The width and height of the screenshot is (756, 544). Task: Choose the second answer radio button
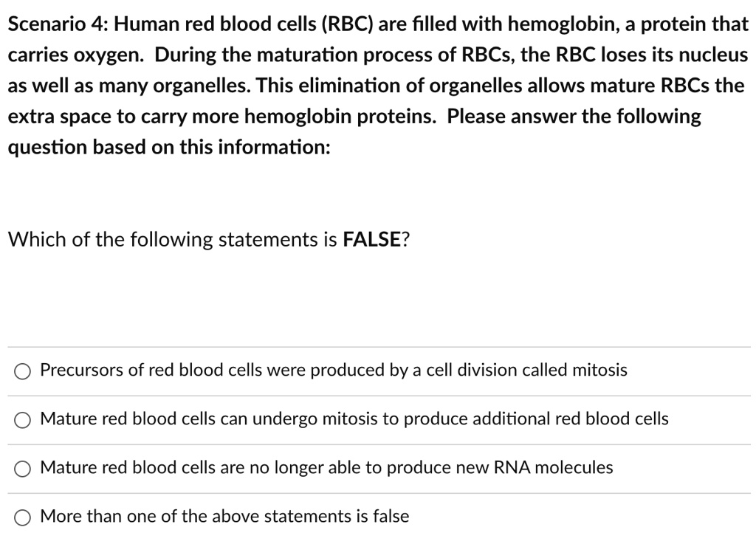22,420
